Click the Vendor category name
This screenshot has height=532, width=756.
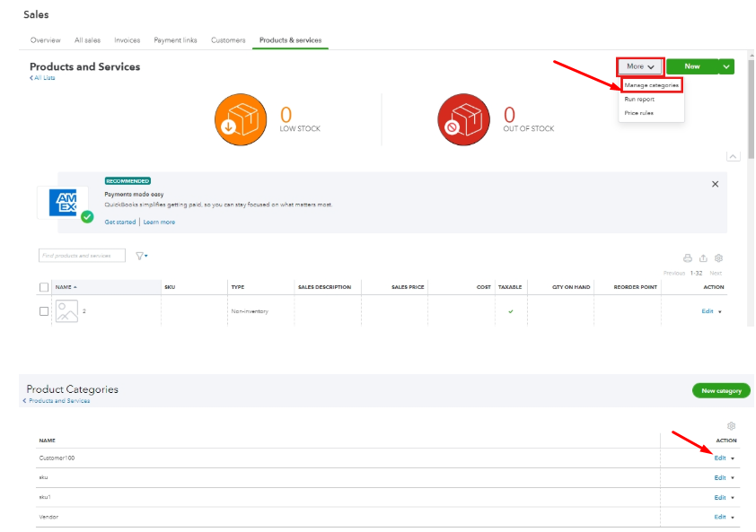click(48, 517)
